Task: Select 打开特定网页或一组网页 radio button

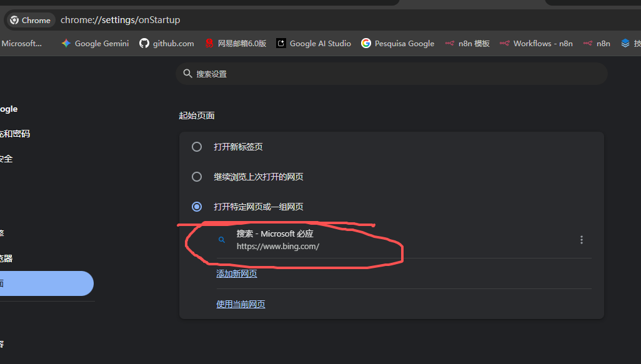Action: 197,207
